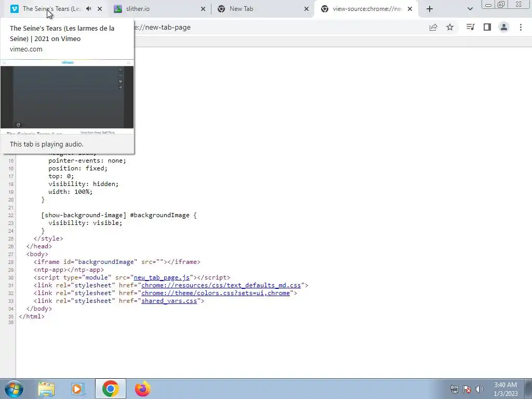Click the '<ntp-app></ntp-app>' line
Screen dimensions: 532x399
(69, 270)
